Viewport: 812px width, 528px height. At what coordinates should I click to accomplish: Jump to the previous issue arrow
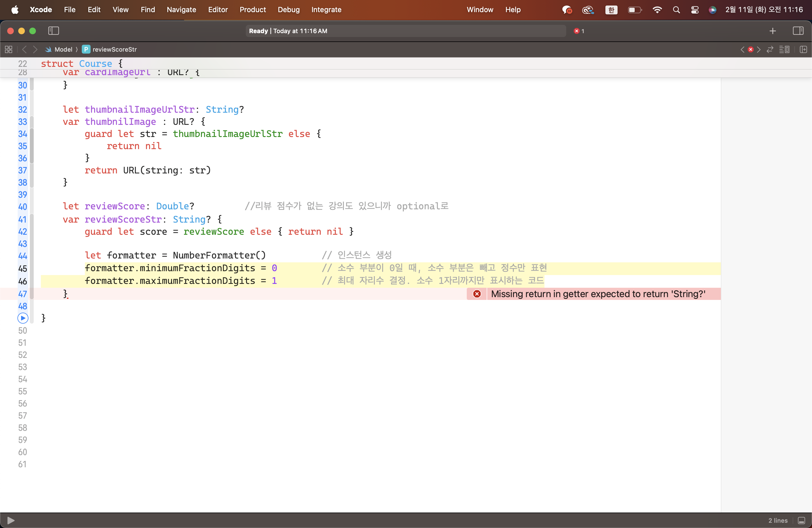tap(742, 49)
